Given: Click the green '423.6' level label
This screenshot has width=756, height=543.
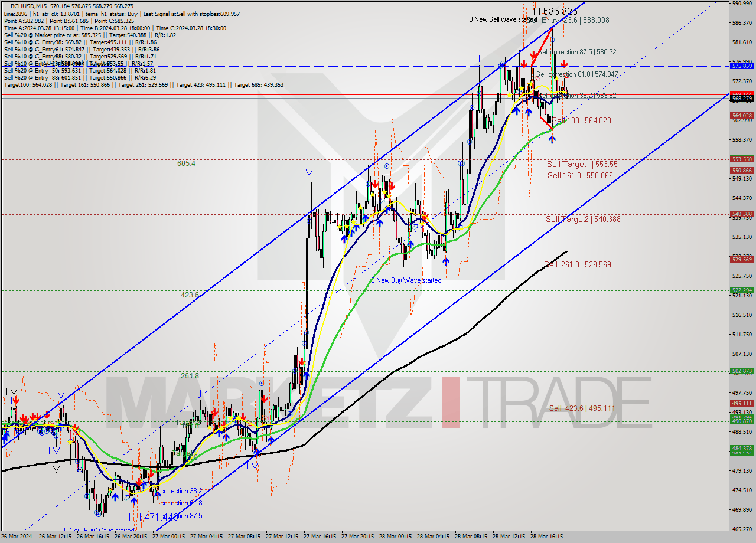Looking at the screenshot, I should coord(190,294).
